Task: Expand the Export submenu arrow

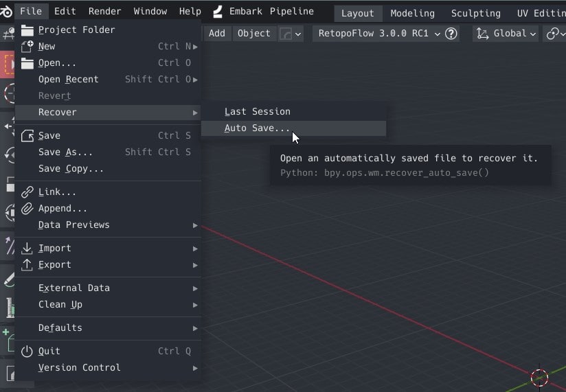Action: (195, 266)
